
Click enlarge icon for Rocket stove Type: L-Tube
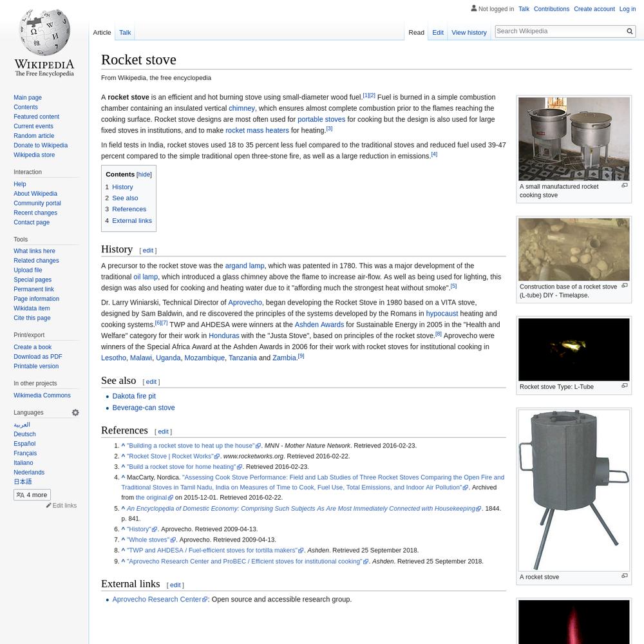click(624, 386)
